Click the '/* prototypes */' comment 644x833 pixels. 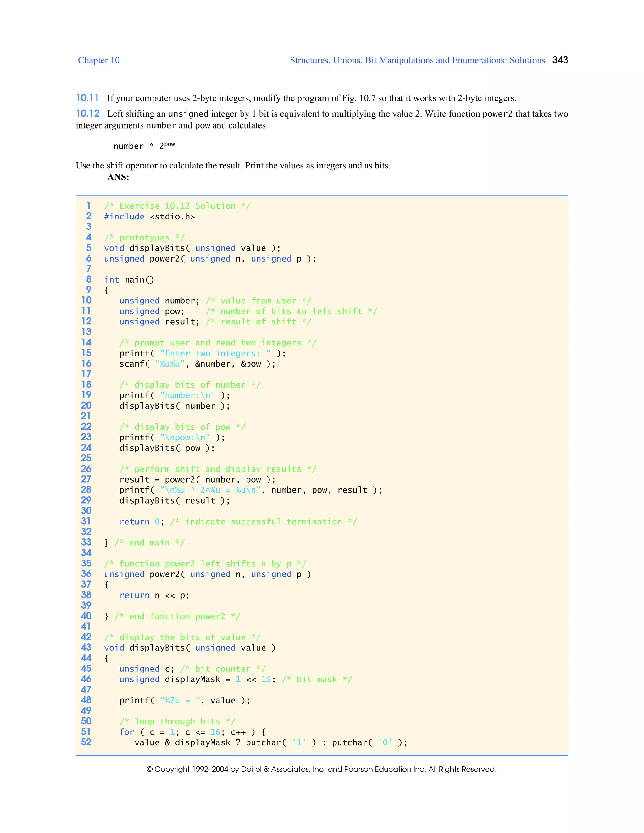(145, 238)
